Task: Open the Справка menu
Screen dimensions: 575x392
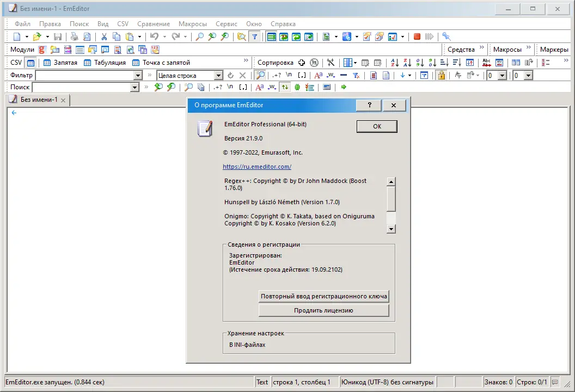Action: [x=283, y=24]
